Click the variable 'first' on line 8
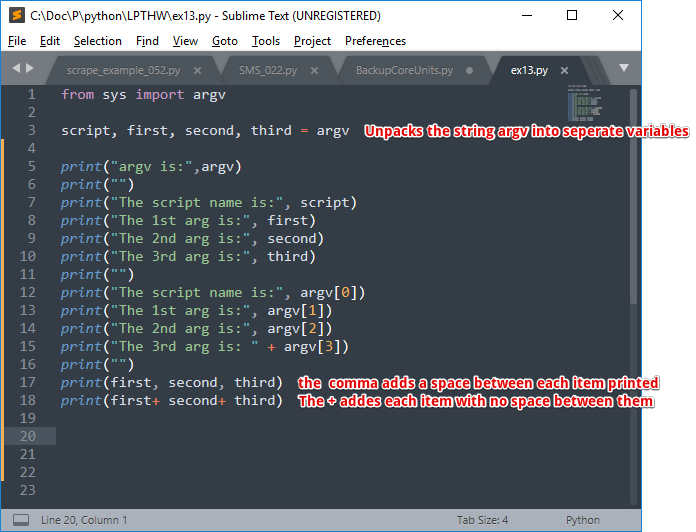Screen dimensions: 696x532 click(288, 221)
